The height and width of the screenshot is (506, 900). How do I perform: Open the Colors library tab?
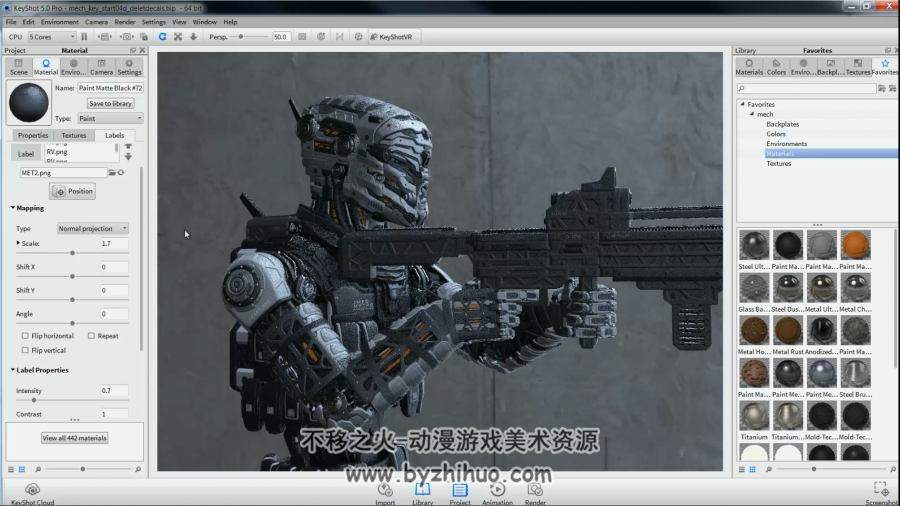coord(776,67)
